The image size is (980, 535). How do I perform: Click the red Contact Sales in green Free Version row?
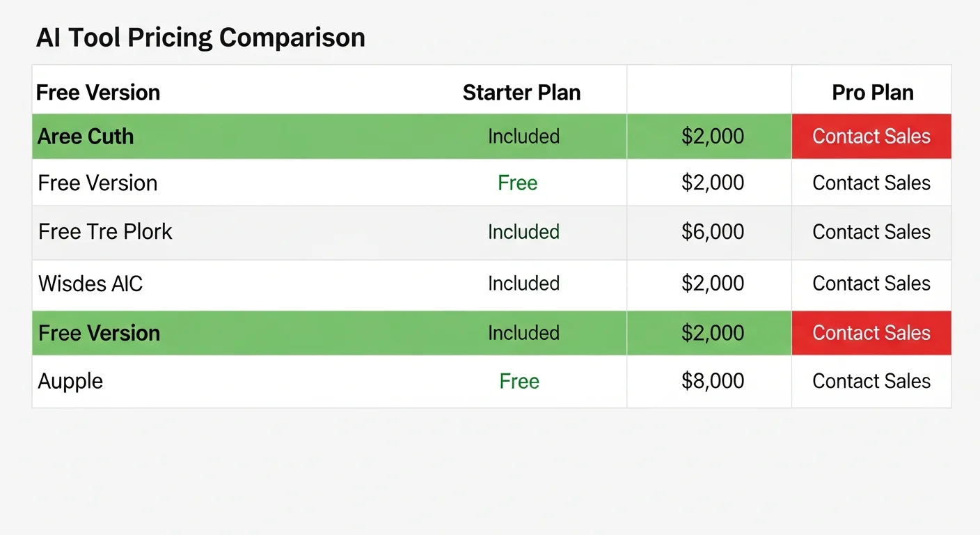tap(871, 333)
